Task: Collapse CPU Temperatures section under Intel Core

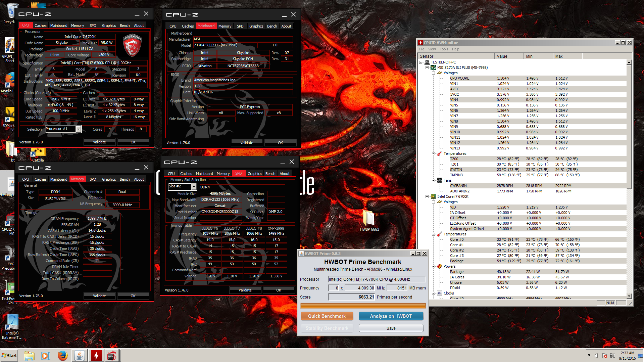Action: [x=433, y=234]
